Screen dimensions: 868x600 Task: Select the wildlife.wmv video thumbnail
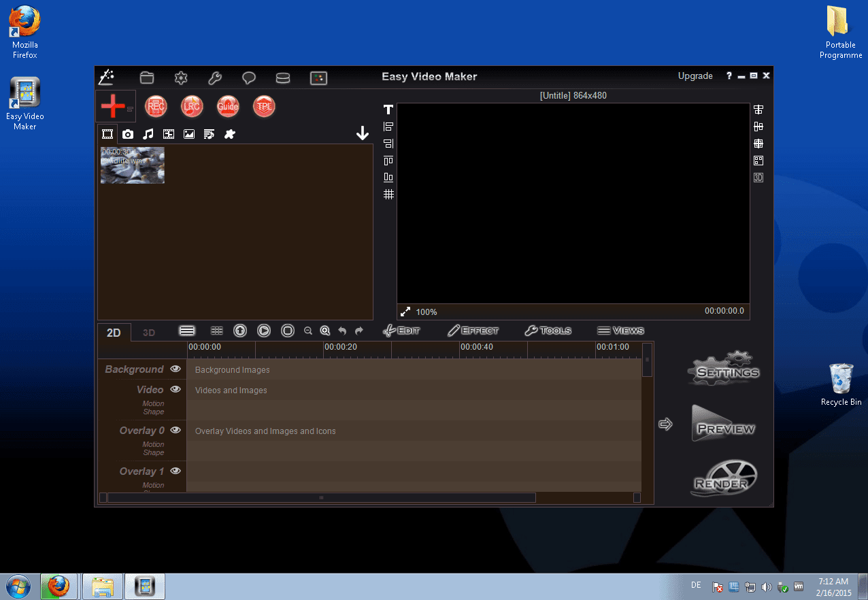133,165
